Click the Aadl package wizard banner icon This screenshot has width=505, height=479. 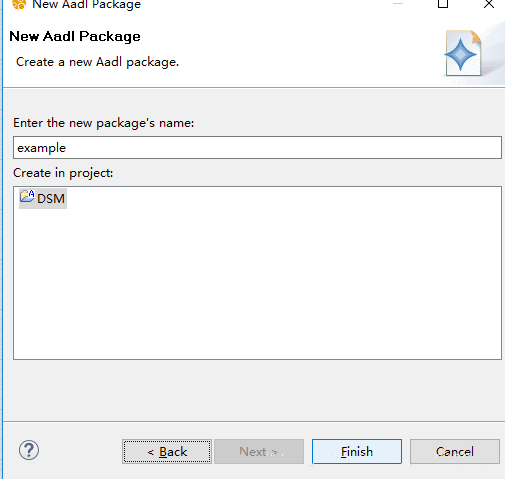(x=463, y=53)
